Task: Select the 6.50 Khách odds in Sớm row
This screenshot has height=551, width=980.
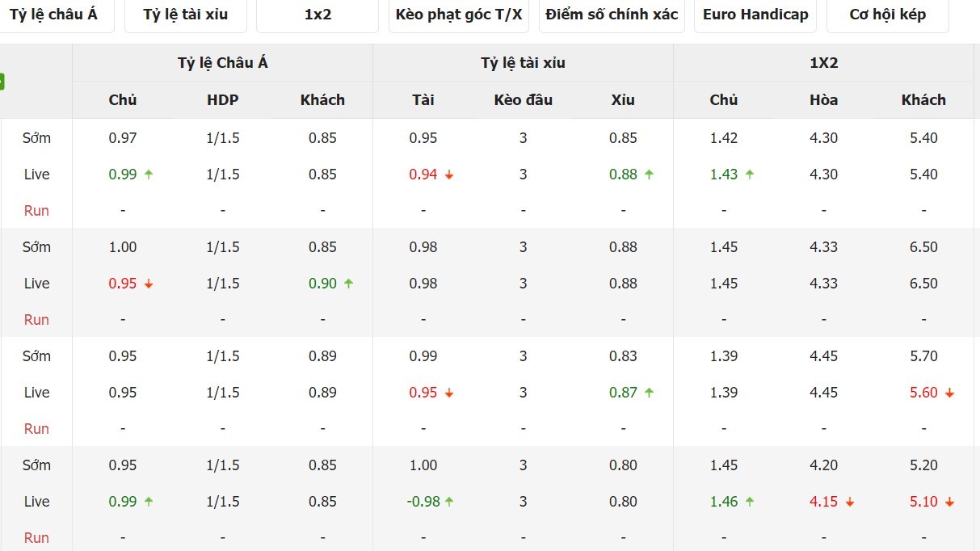Action: pos(923,247)
